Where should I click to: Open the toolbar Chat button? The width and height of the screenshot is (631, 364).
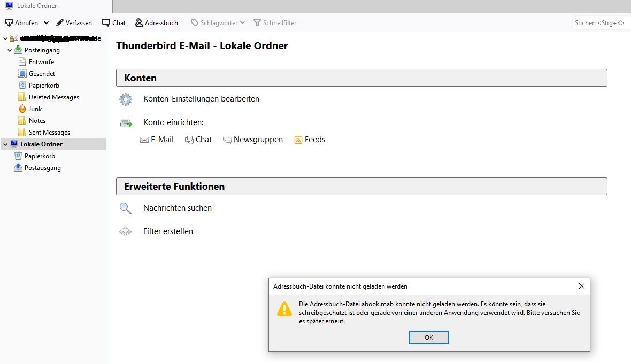click(x=113, y=23)
